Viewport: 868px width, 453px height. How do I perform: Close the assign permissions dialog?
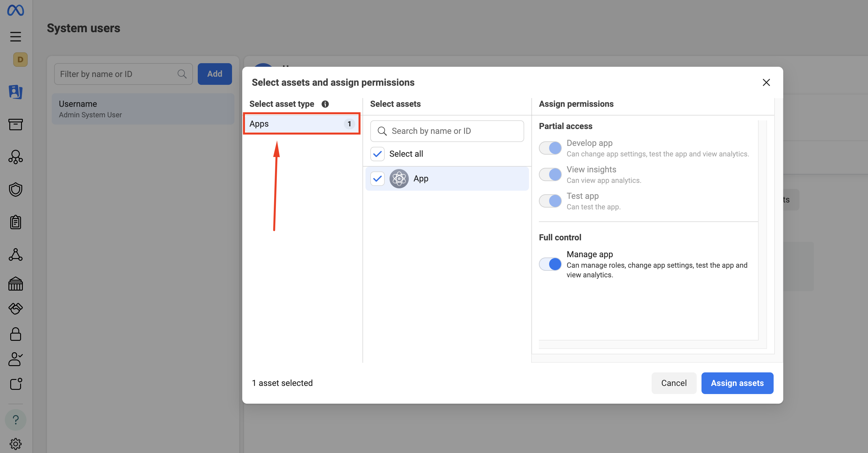coord(766,82)
